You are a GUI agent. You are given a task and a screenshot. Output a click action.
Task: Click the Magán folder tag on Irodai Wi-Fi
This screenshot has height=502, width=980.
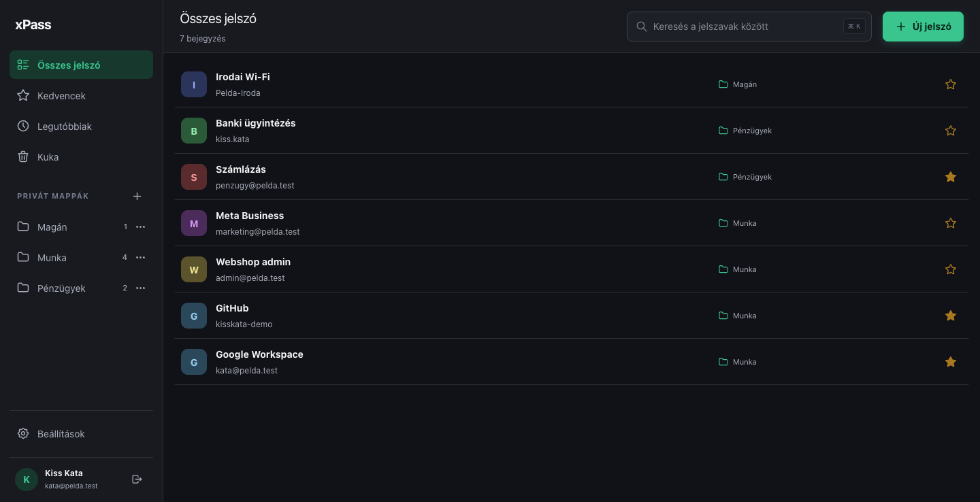[738, 84]
